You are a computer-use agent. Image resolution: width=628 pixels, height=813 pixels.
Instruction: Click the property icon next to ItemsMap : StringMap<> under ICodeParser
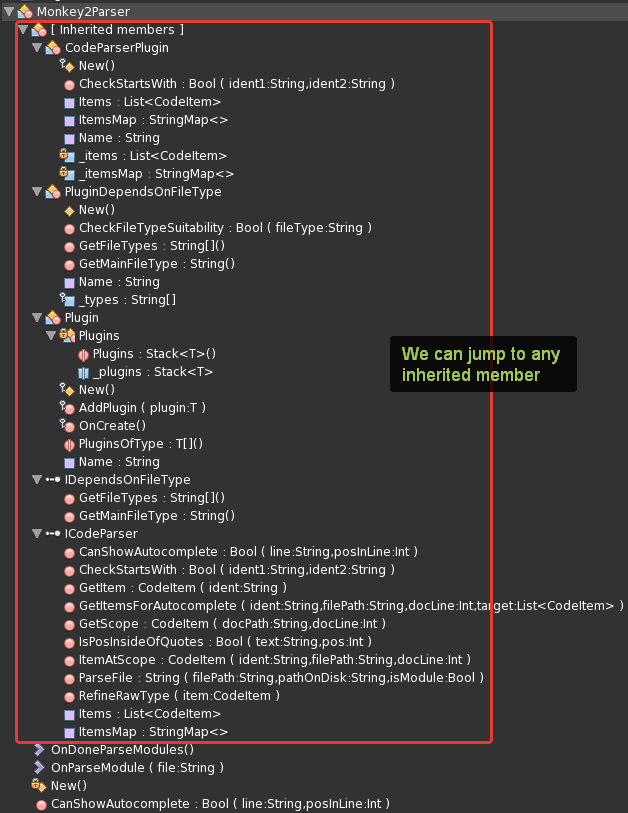69,732
